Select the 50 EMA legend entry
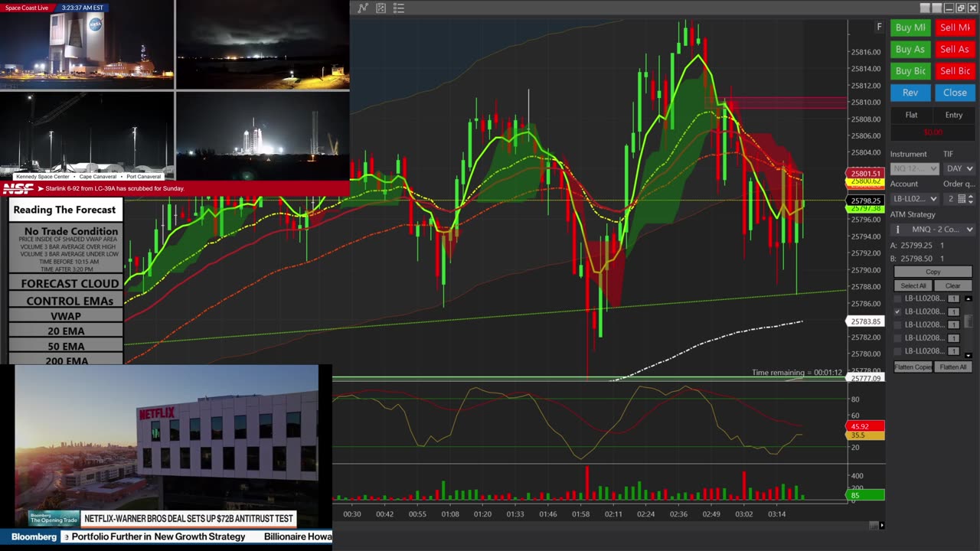 [x=66, y=346]
